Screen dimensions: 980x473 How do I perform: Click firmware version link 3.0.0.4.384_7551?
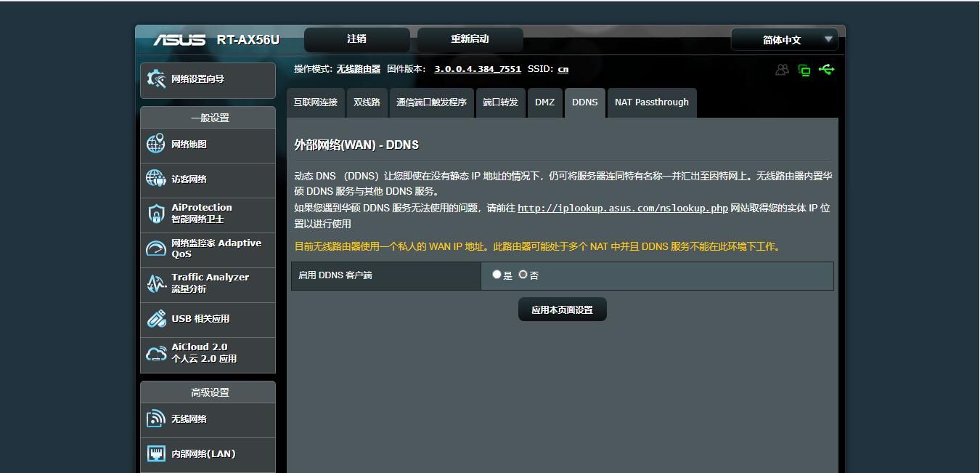click(x=478, y=69)
